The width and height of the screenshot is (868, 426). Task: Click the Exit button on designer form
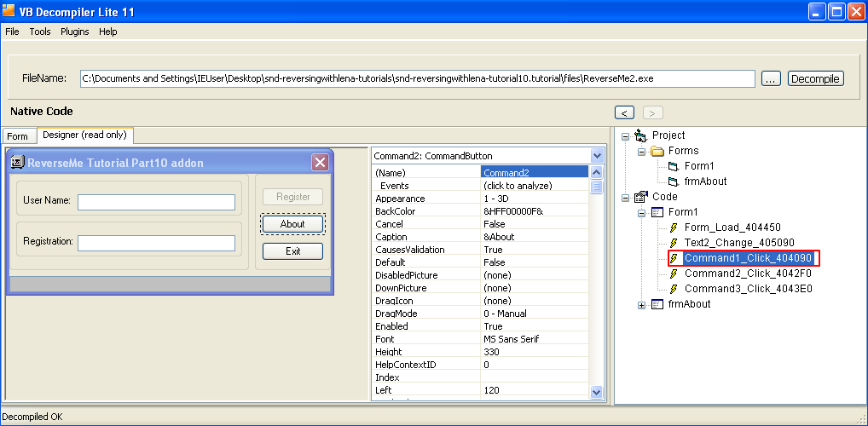click(292, 251)
